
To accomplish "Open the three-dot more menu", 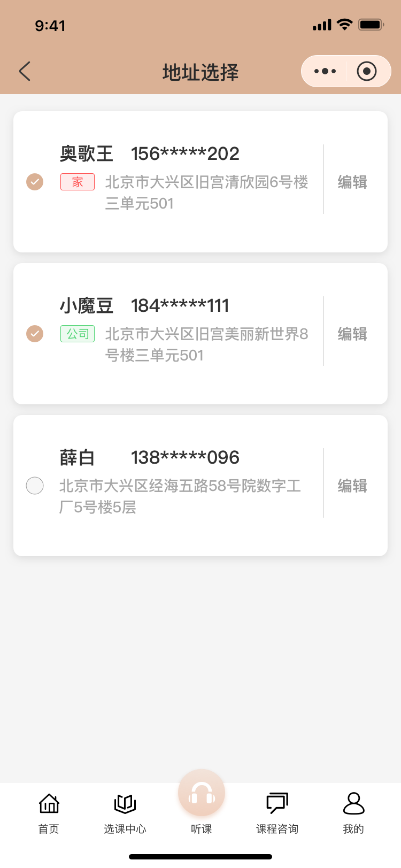I will tap(325, 71).
